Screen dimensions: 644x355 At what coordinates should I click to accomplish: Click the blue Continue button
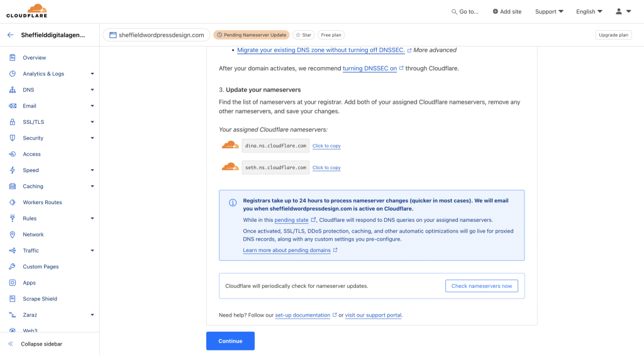tap(230, 341)
